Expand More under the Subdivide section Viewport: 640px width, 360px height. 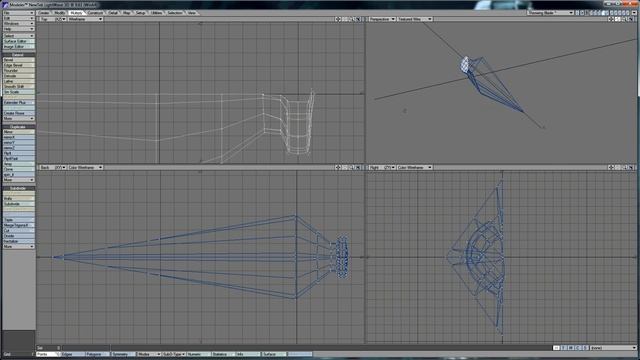[x=19, y=247]
